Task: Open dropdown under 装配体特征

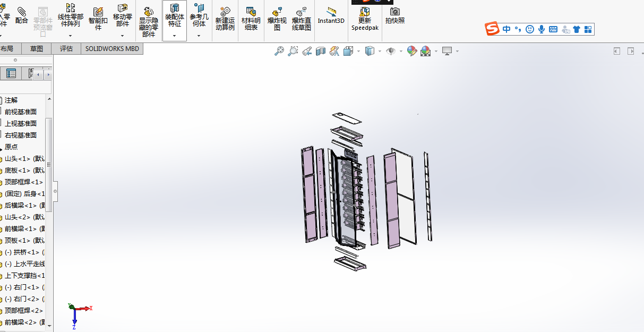Action: [x=175, y=36]
